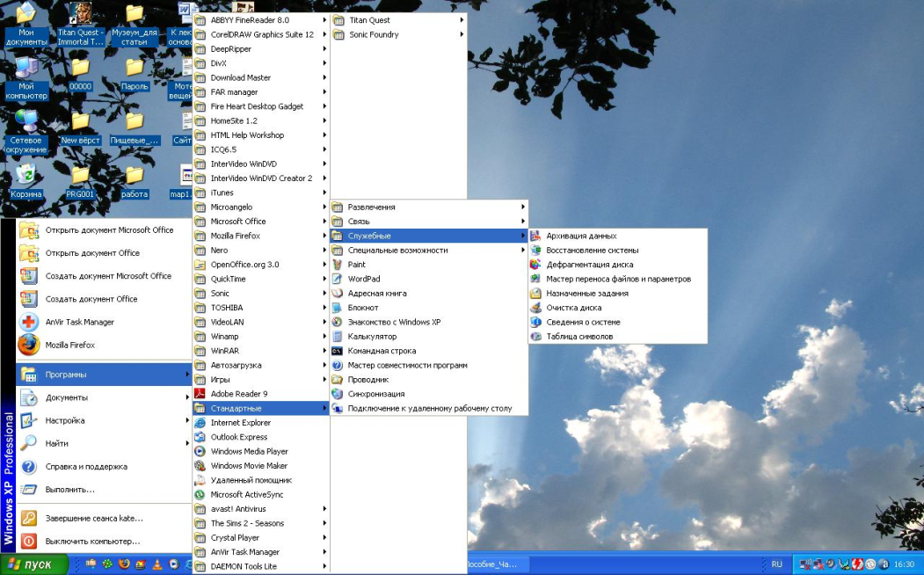Open Командная строка
Screen dimensions: 924x575
coord(428,351)
